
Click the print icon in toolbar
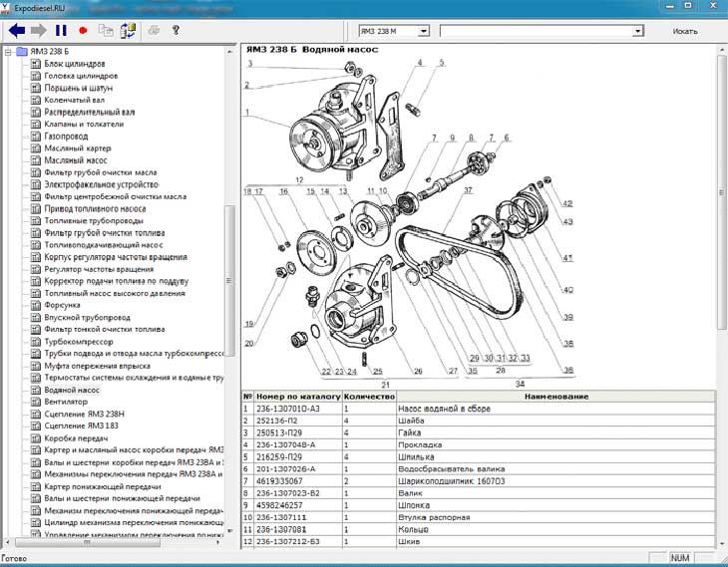[153, 31]
